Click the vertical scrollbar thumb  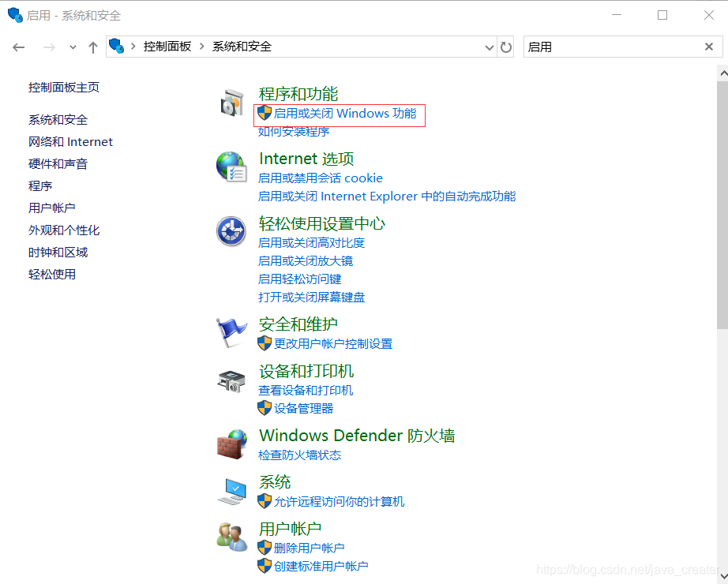(x=722, y=205)
